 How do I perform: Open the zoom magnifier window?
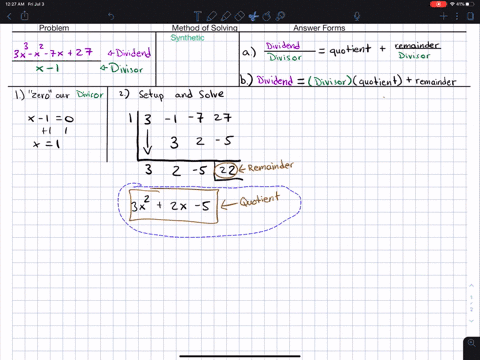tap(472, 343)
